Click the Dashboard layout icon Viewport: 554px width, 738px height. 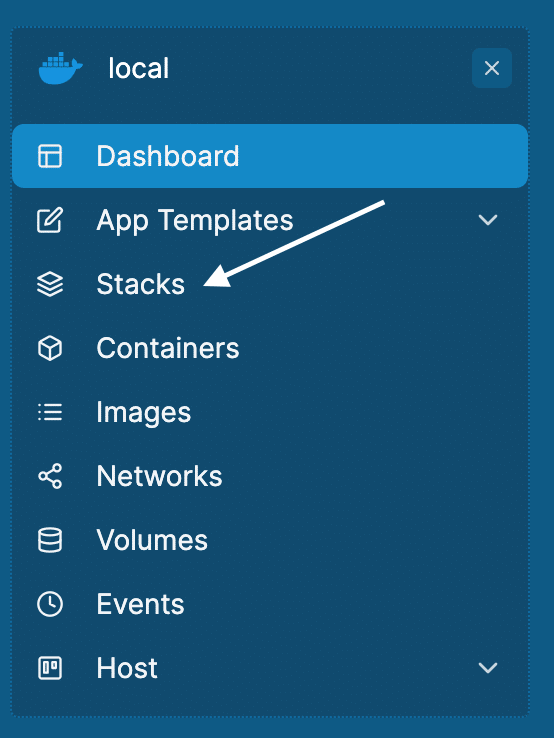pyautogui.click(x=50, y=156)
